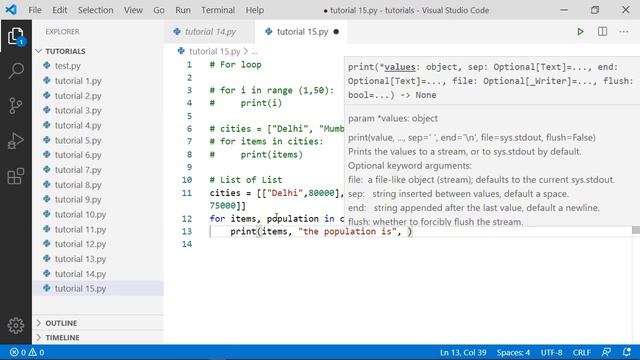The height and width of the screenshot is (360, 640).
Task: Open the feedback icon in status bar
Action: (x=606, y=352)
